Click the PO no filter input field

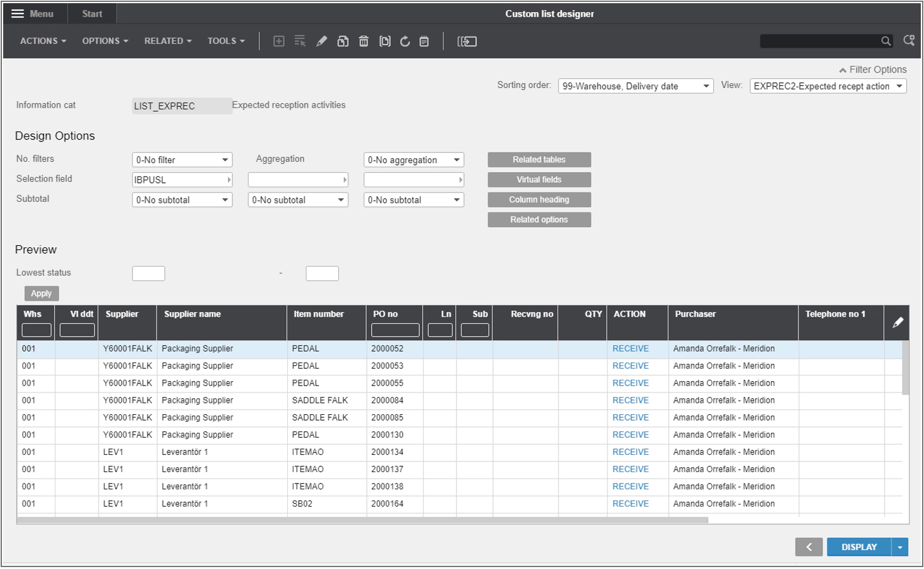point(395,330)
